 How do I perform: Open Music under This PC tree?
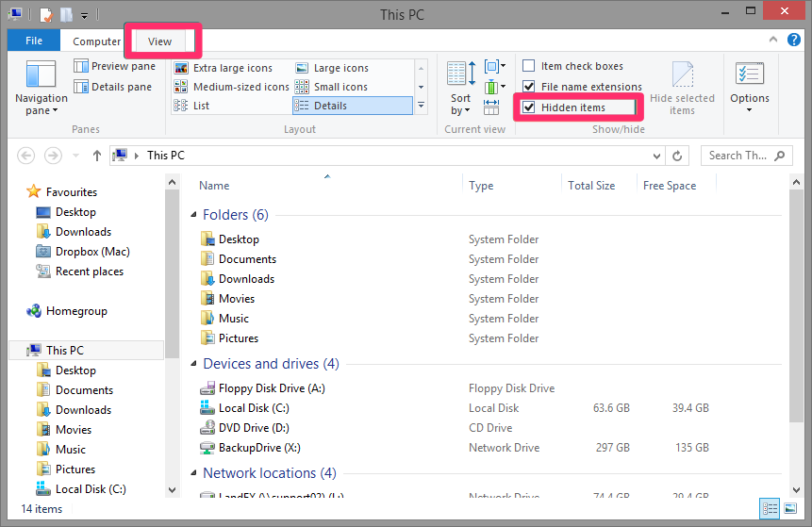(71, 450)
